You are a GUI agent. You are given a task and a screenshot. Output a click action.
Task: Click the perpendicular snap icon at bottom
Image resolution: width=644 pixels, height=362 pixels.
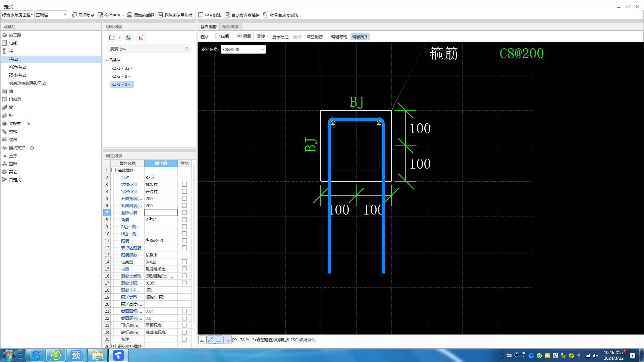pyautogui.click(x=219, y=340)
